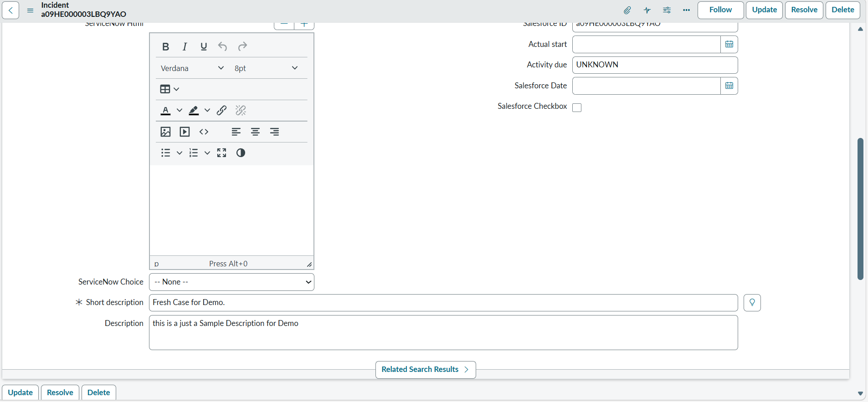Click the insert link icon
868x402 pixels.
(222, 110)
